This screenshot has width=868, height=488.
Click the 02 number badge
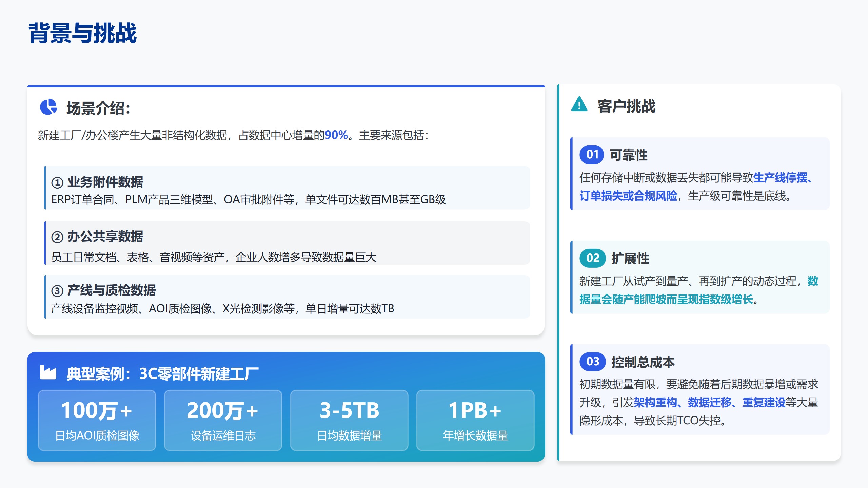pyautogui.click(x=592, y=258)
